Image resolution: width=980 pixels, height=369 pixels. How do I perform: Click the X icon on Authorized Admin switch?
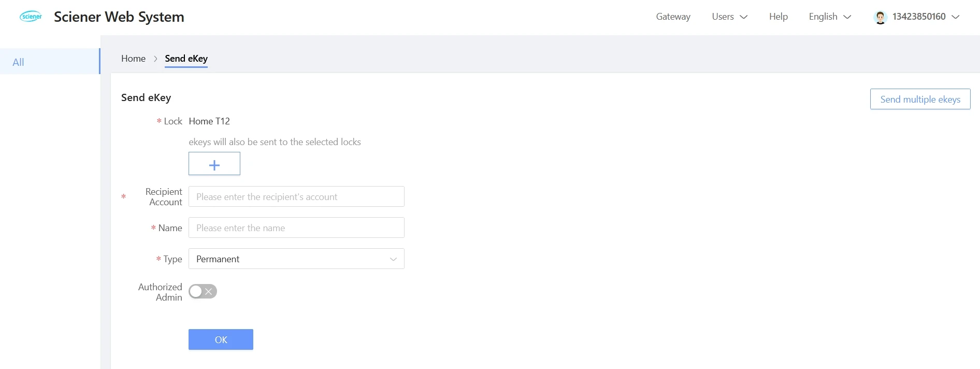[209, 291]
